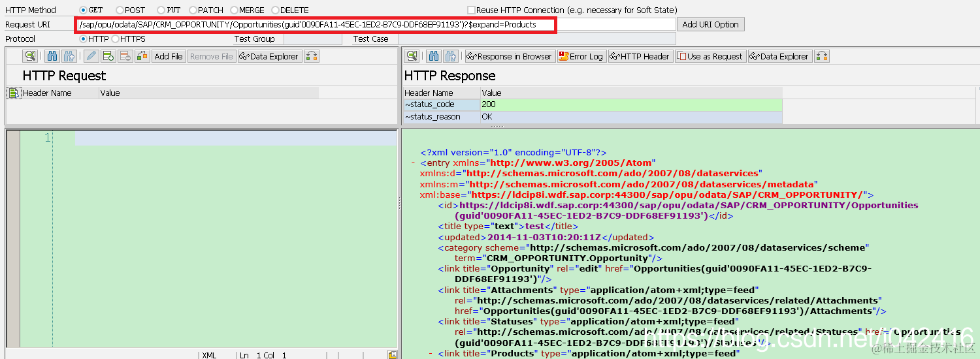
Task: Click the add row icon in request toolbar
Action: (108, 56)
